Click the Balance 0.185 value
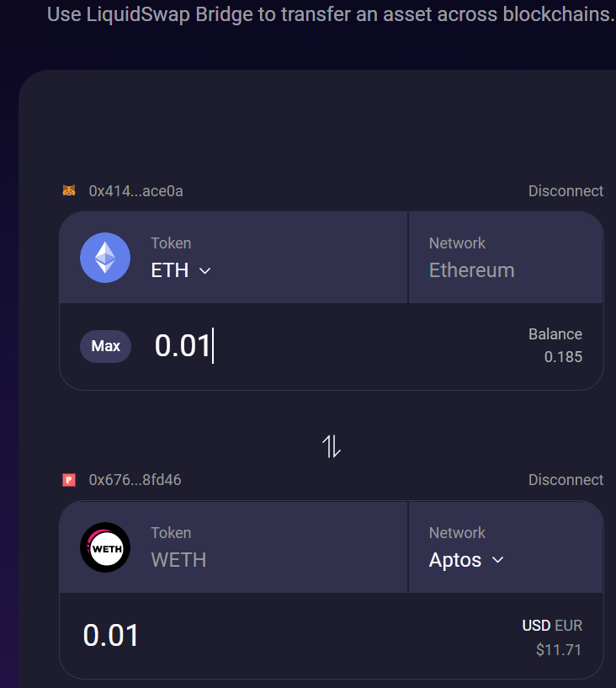The width and height of the screenshot is (616, 688). pos(563,356)
